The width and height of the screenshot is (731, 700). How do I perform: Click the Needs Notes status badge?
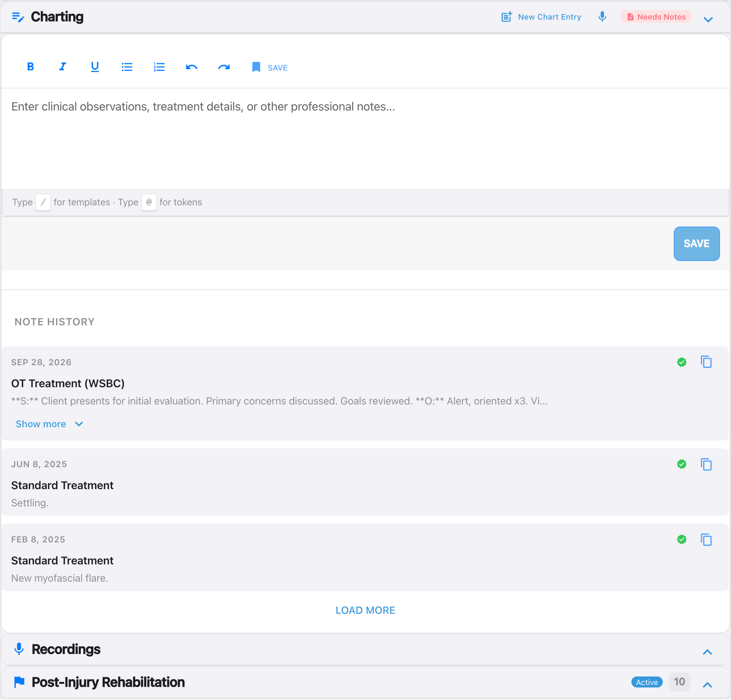(x=656, y=17)
